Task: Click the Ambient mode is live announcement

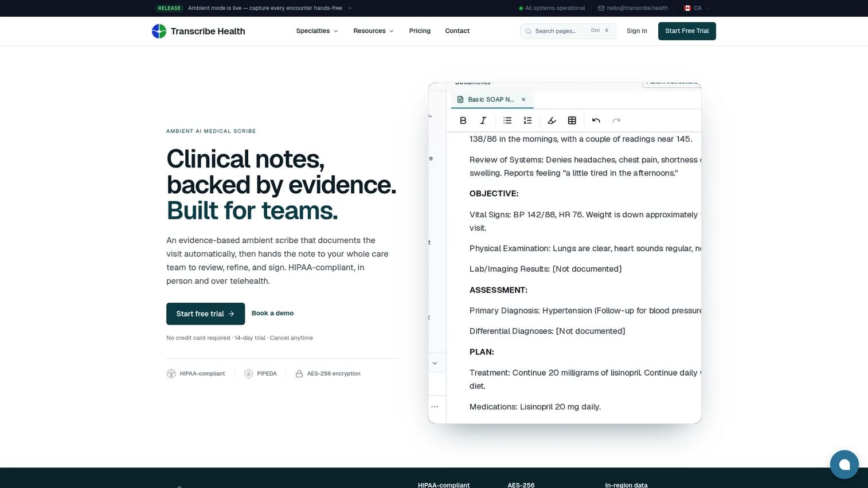Action: point(265,8)
